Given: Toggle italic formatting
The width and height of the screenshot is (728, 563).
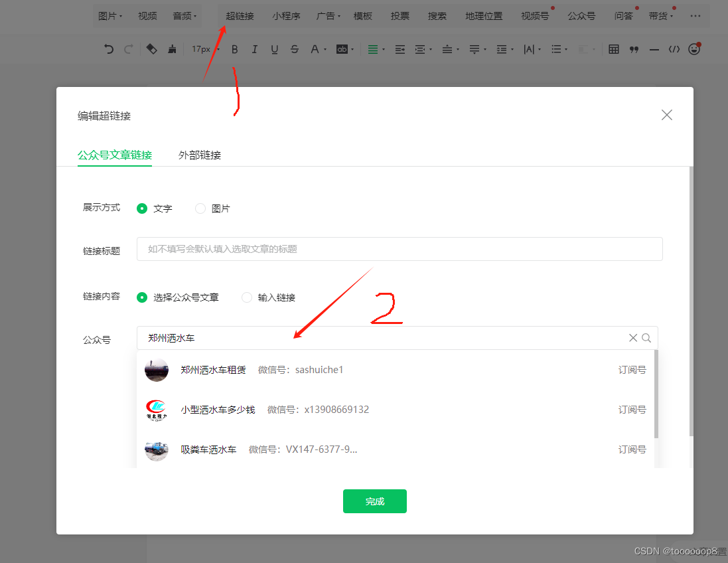Looking at the screenshot, I should coord(254,49).
